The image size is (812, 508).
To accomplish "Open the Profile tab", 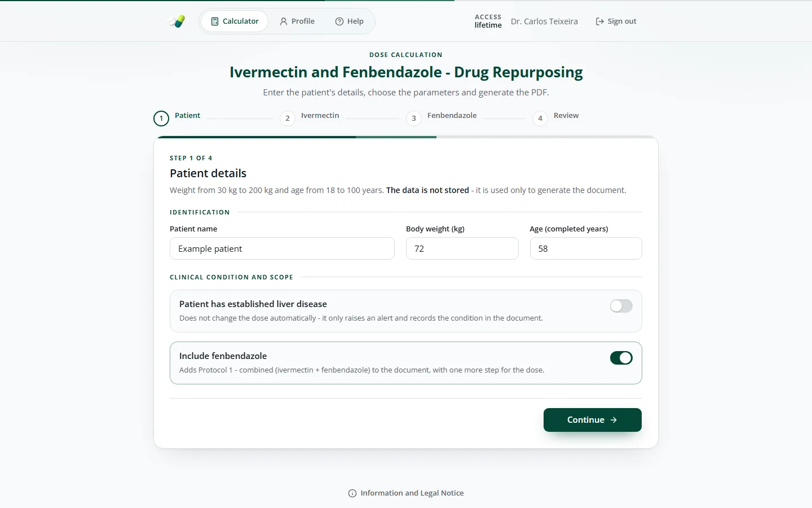I will (x=297, y=21).
